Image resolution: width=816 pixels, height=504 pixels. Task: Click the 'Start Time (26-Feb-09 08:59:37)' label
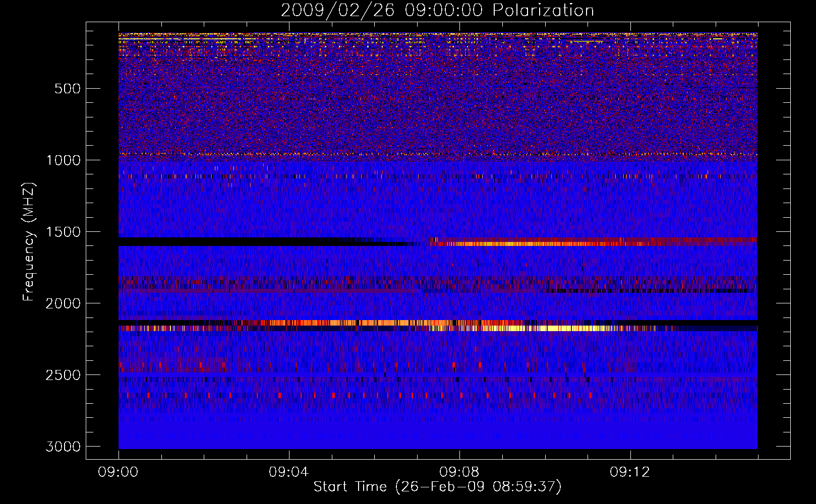click(437, 487)
